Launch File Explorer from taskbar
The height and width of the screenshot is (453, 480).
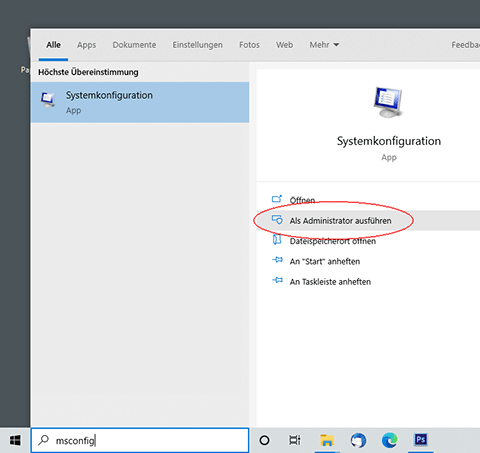[x=327, y=440]
